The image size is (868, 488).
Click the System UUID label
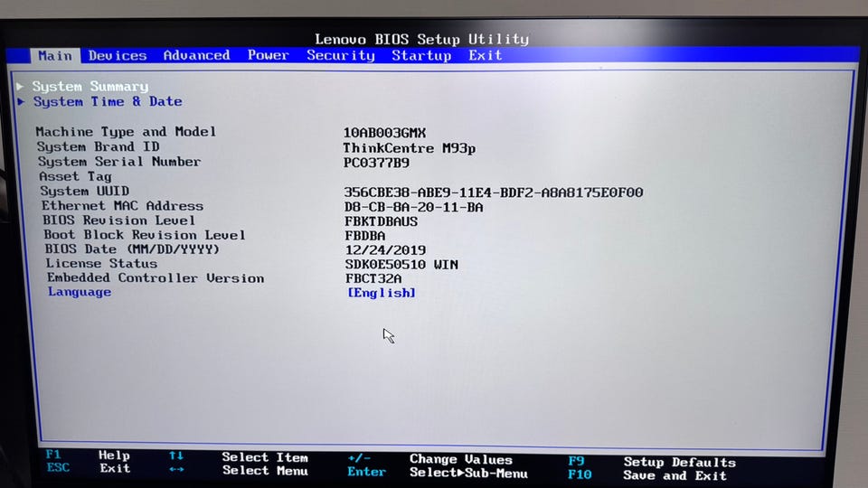pyautogui.click(x=85, y=191)
